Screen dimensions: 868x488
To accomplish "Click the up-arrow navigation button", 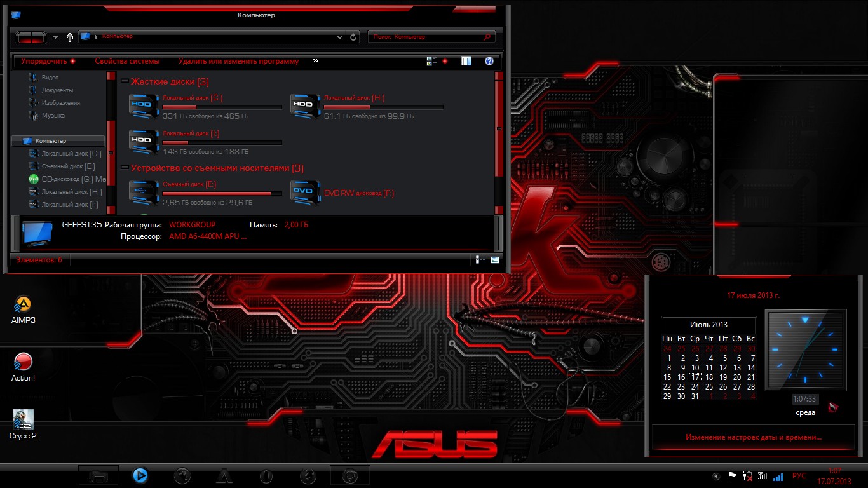I will (70, 37).
